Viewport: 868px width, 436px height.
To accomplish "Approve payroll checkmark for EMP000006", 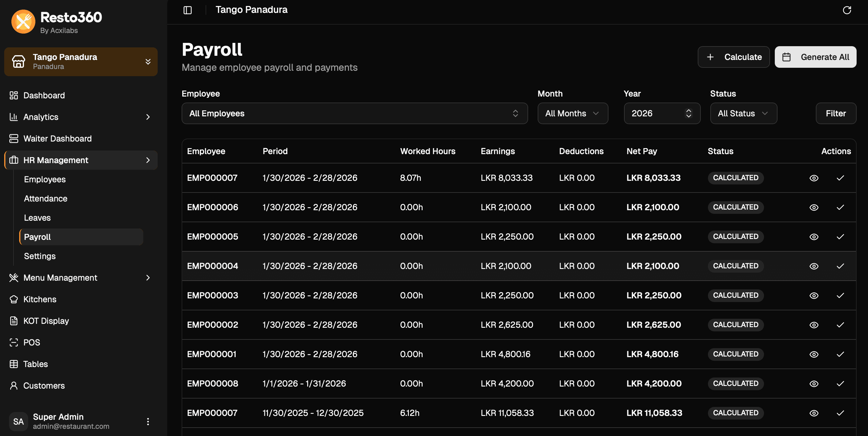I will (840, 208).
